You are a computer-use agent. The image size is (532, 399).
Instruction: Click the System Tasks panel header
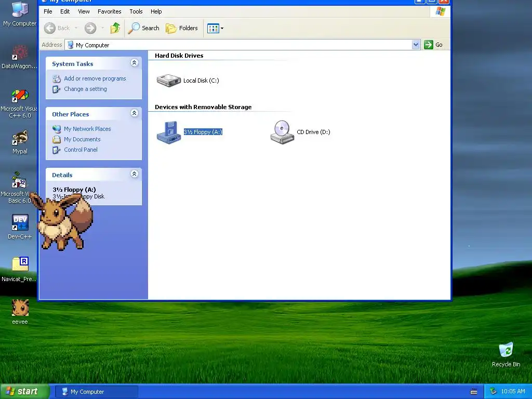[x=94, y=63]
